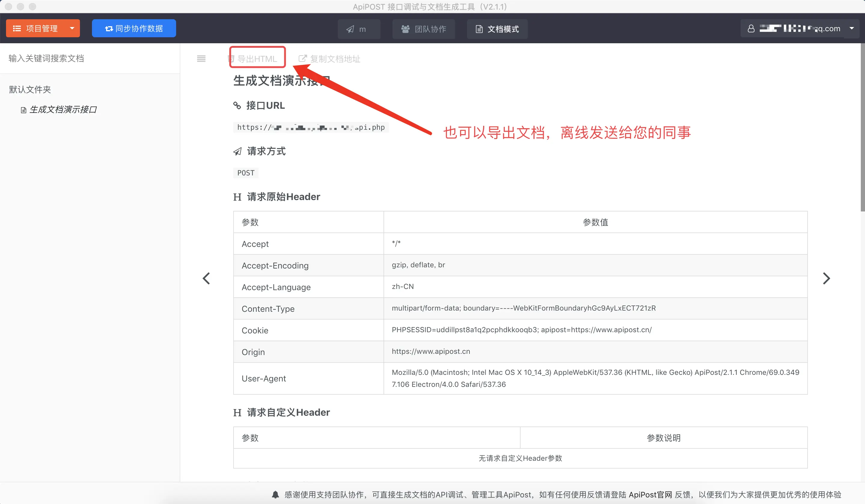Click the notification bell icon in footer
Viewport: 865px width, 504px height.
275,494
